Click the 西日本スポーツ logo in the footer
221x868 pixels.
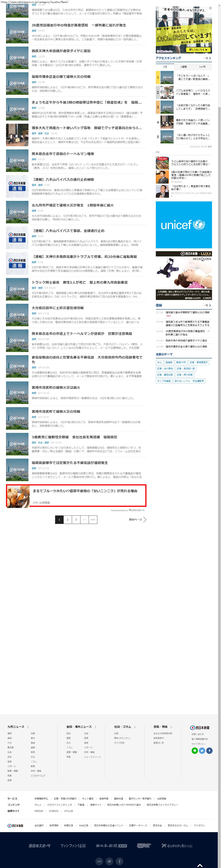pyautogui.click(x=39, y=845)
